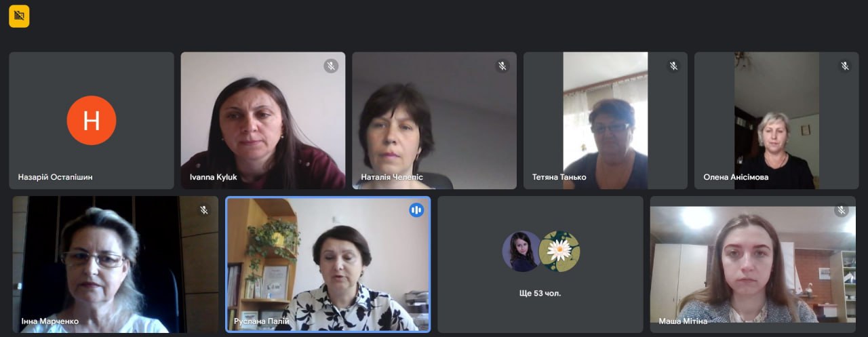Image resolution: width=868 pixels, height=337 pixels.
Task: Select Олена Анісімова video tile
Action: [776, 121]
